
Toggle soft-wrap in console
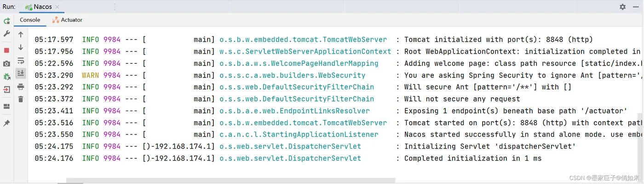pos(21,61)
